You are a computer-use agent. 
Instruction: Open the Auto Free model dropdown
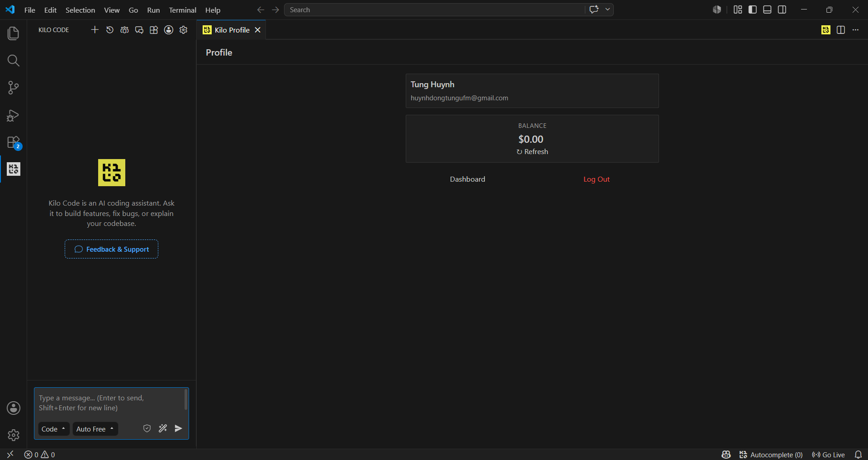(x=95, y=429)
